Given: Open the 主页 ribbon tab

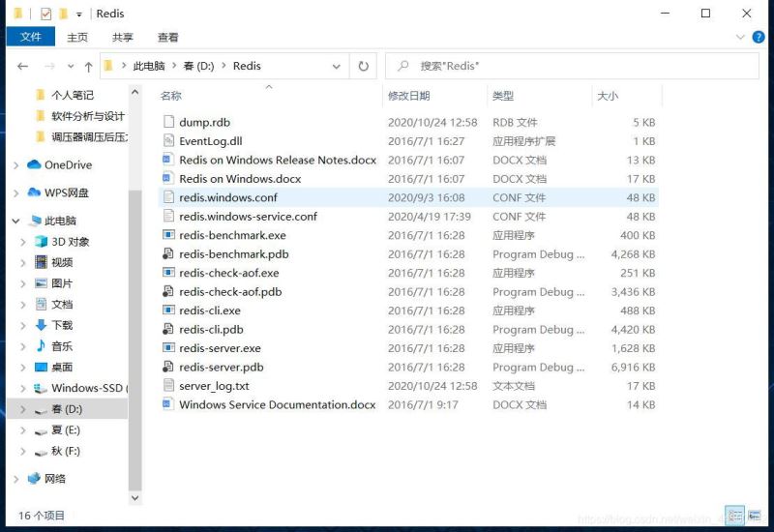Looking at the screenshot, I should tap(77, 37).
